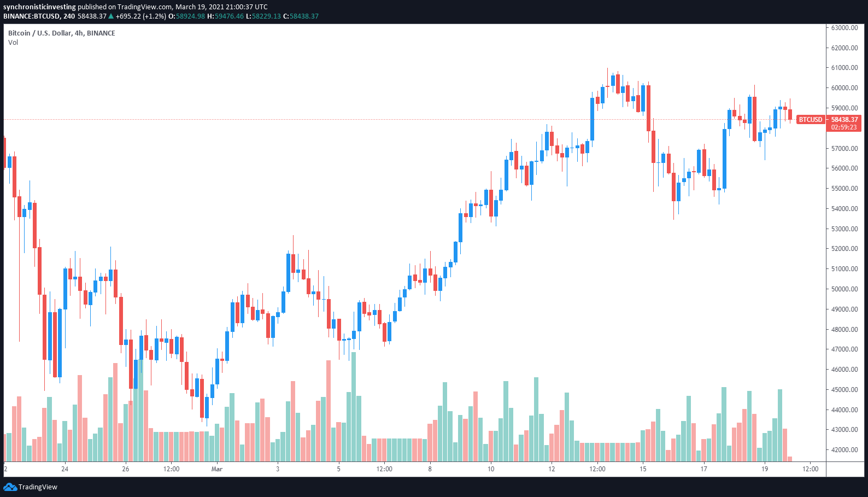Click the 02:59:23 candle countdown timer
Screen dimensions: 868x497
pyautogui.click(x=844, y=127)
